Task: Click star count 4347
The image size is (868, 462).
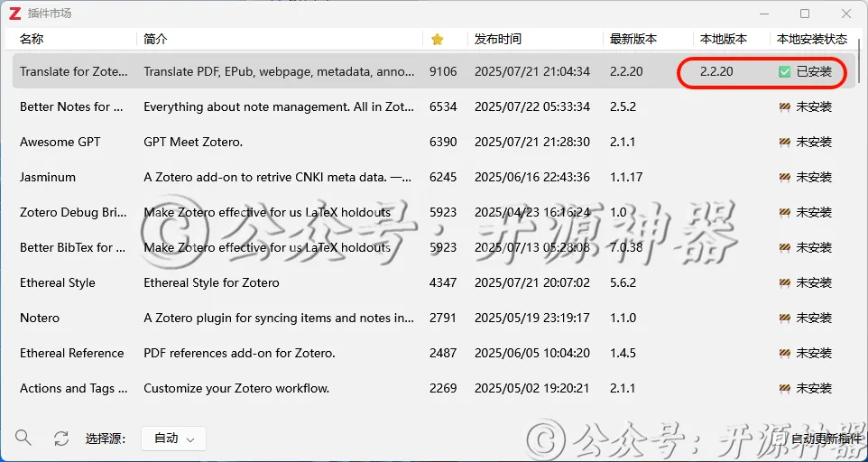Action: tap(443, 282)
